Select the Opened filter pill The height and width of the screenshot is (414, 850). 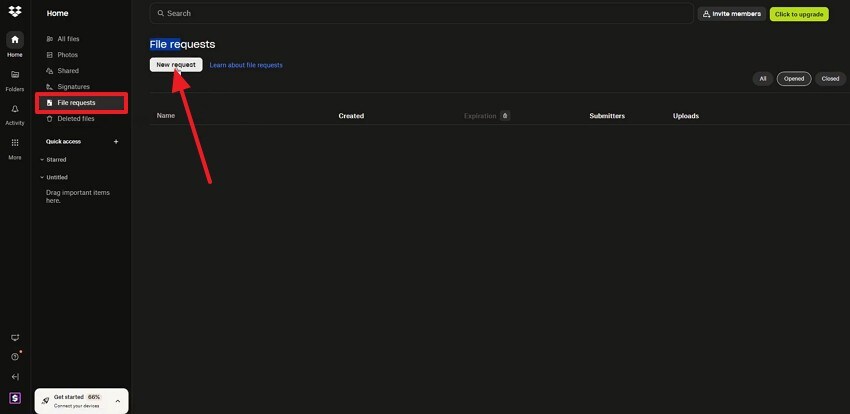(x=794, y=79)
